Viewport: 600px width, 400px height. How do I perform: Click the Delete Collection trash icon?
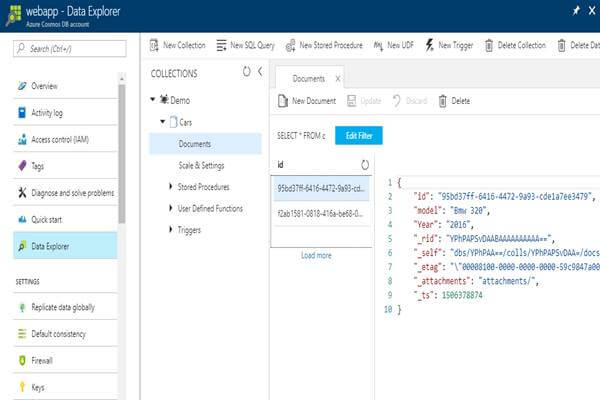(x=489, y=46)
